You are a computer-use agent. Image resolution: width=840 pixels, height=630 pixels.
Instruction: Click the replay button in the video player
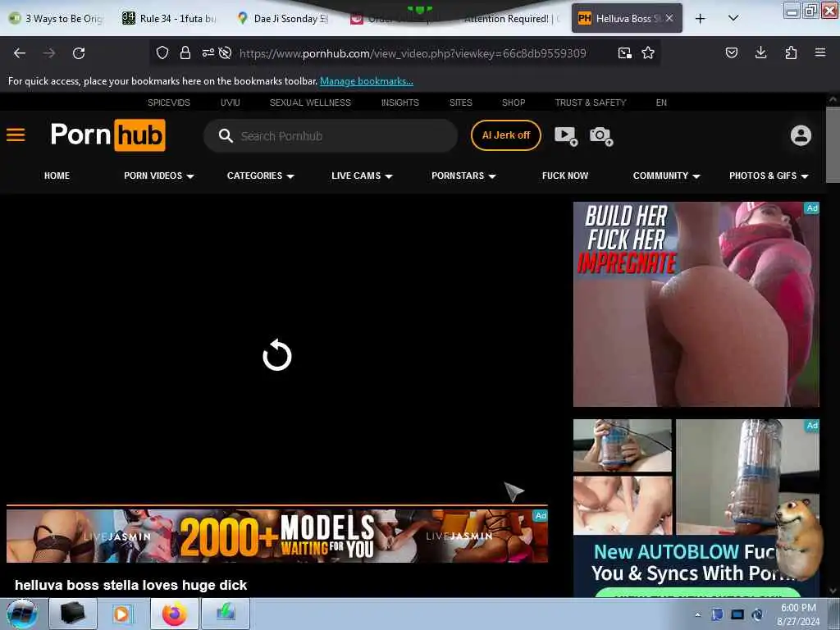tap(277, 354)
